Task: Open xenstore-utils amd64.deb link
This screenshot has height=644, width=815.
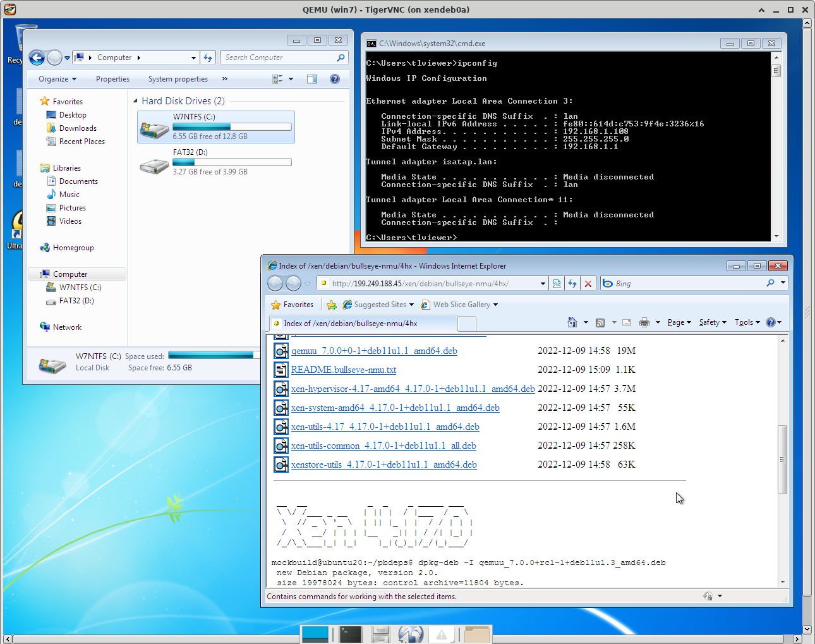Action: point(384,465)
